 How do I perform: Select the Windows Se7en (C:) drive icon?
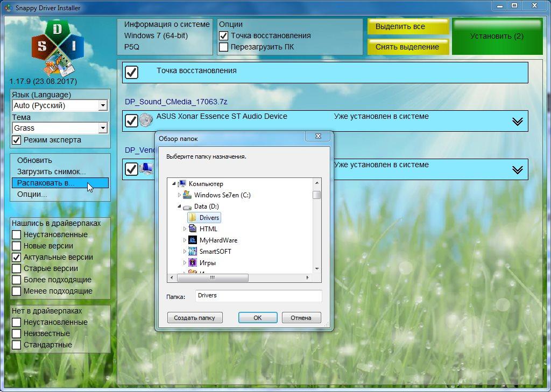[187, 195]
